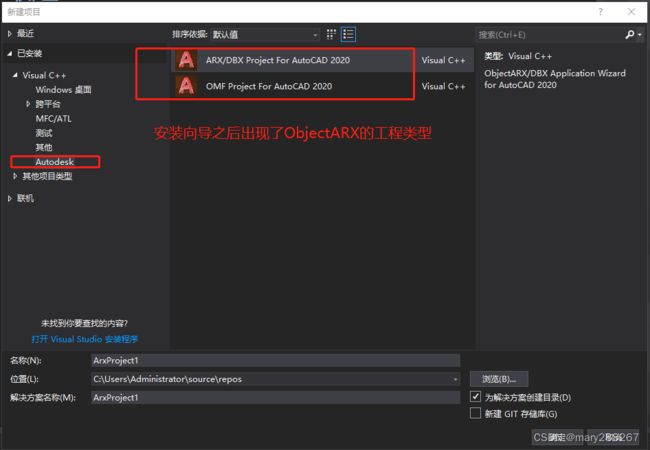
Task: Select the 其他 tree item
Action: click(44, 148)
